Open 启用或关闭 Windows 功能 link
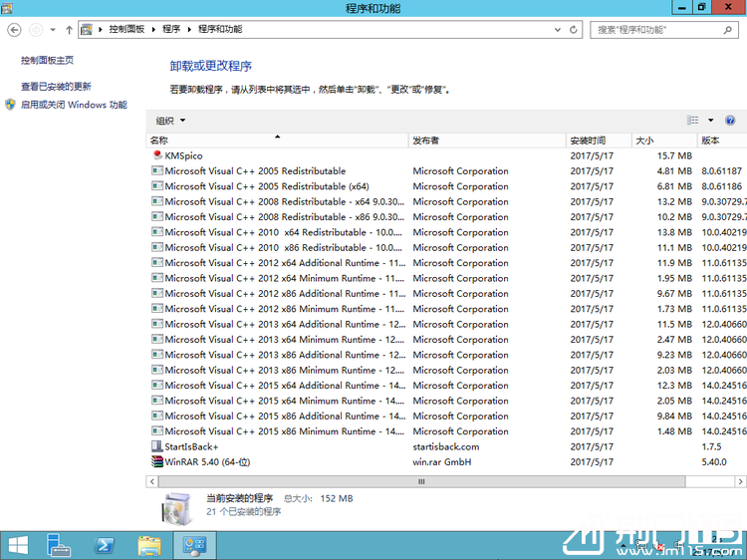 tap(74, 105)
